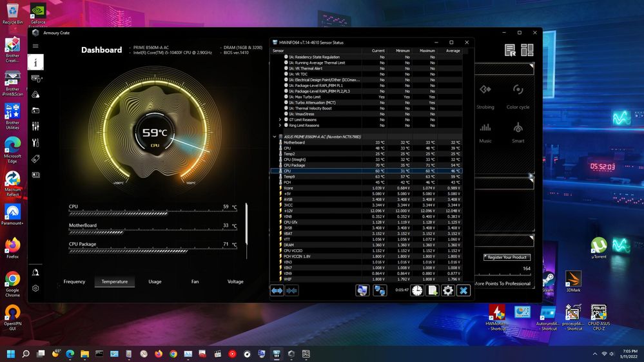Switch to the Fan tab
The image size is (644, 362).
[x=195, y=281]
